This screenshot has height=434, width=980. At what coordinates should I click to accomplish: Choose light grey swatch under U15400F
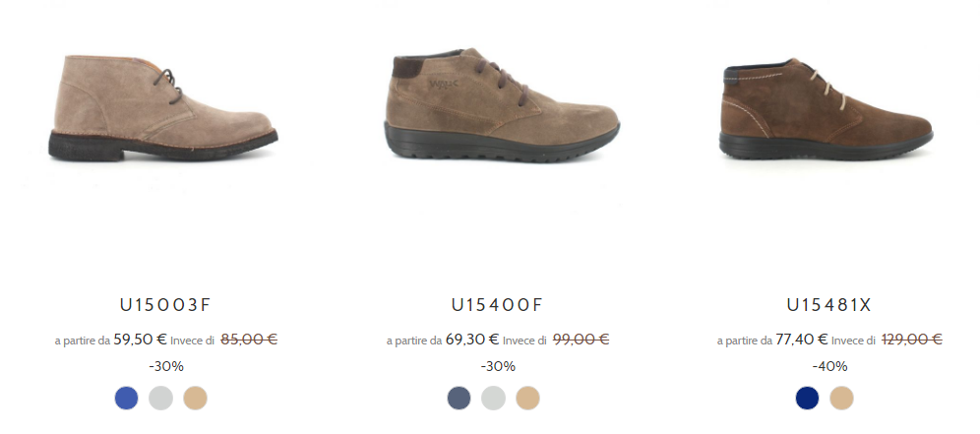(493, 398)
